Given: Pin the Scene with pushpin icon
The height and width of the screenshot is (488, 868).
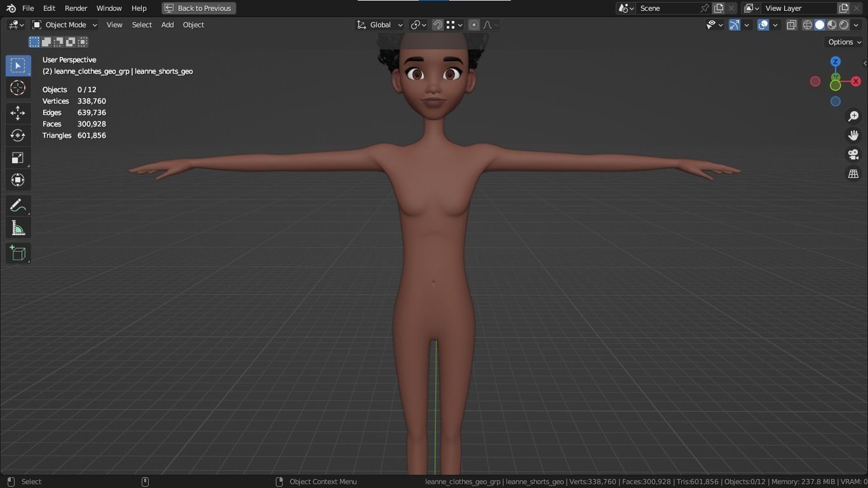Looking at the screenshot, I should coord(704,8).
